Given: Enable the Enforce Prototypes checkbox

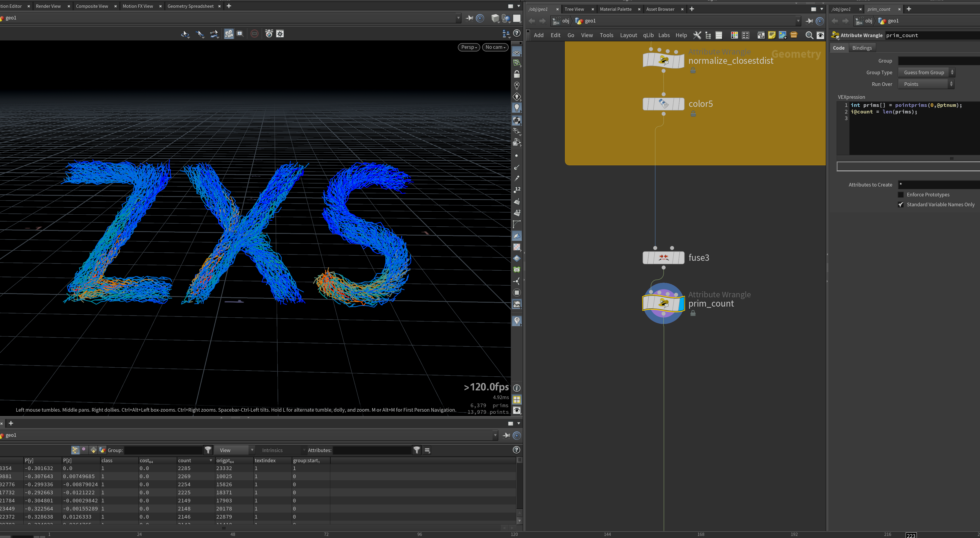Looking at the screenshot, I should [900, 195].
